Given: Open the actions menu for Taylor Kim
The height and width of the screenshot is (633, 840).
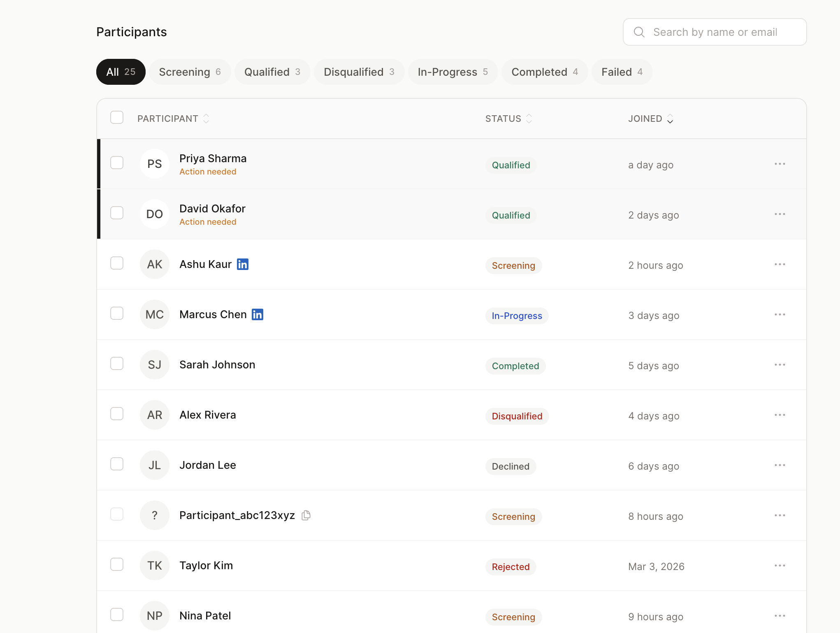Looking at the screenshot, I should tap(780, 565).
